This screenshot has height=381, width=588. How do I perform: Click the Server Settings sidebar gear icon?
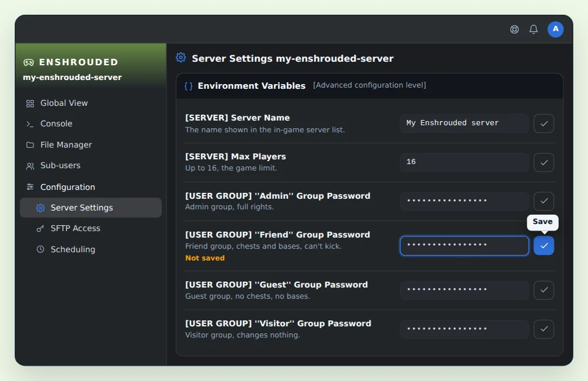click(x=40, y=208)
